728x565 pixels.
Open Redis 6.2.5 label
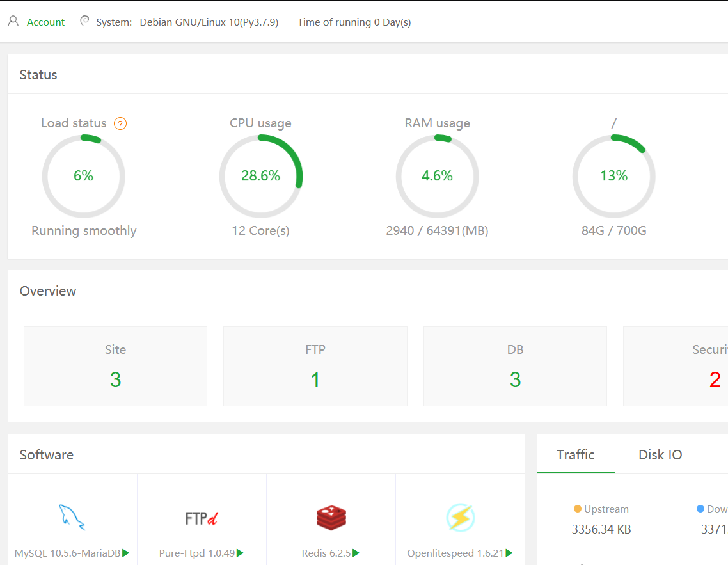[x=326, y=553]
